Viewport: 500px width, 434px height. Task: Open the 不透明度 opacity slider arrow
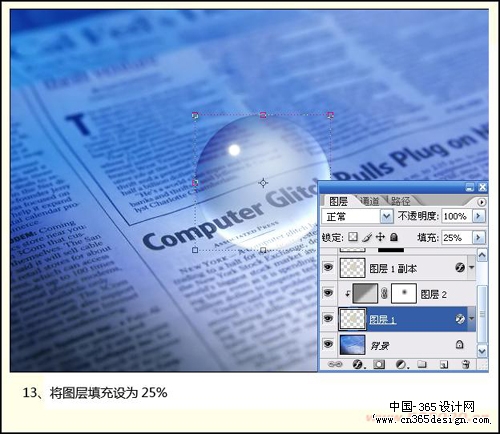[478, 216]
